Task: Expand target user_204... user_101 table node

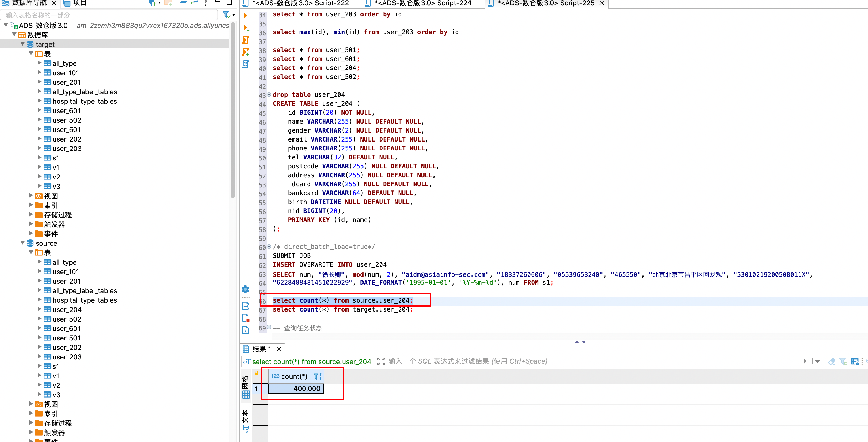Action: click(x=39, y=72)
